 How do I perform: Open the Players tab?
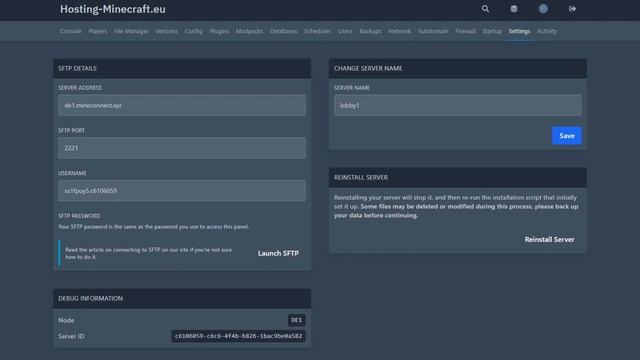tap(98, 31)
